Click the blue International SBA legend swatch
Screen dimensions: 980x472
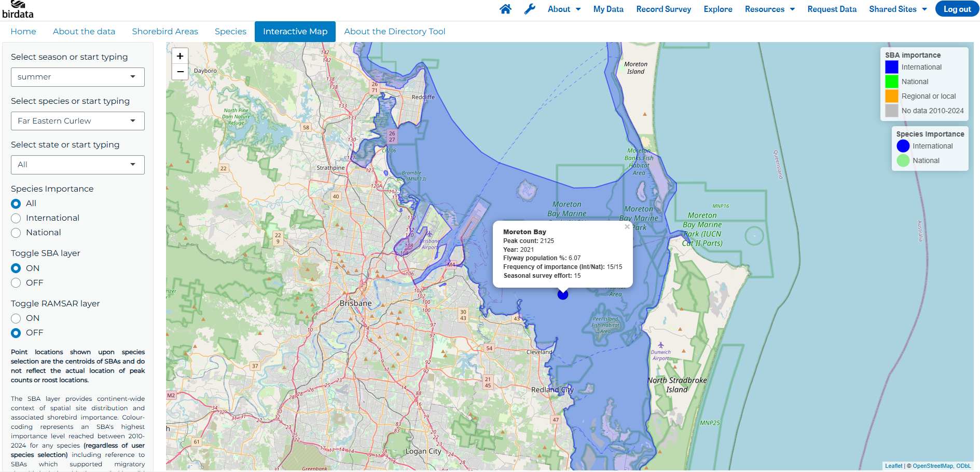pyautogui.click(x=891, y=67)
